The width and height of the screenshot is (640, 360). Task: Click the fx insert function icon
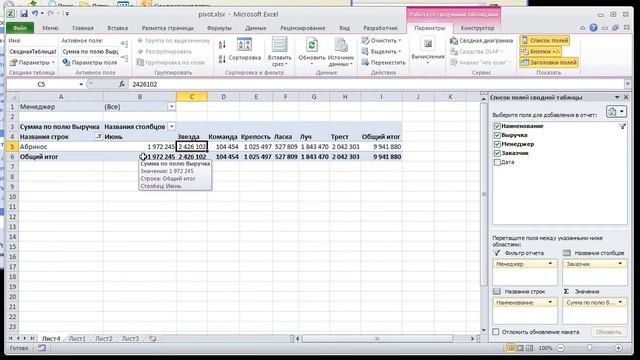[122, 84]
